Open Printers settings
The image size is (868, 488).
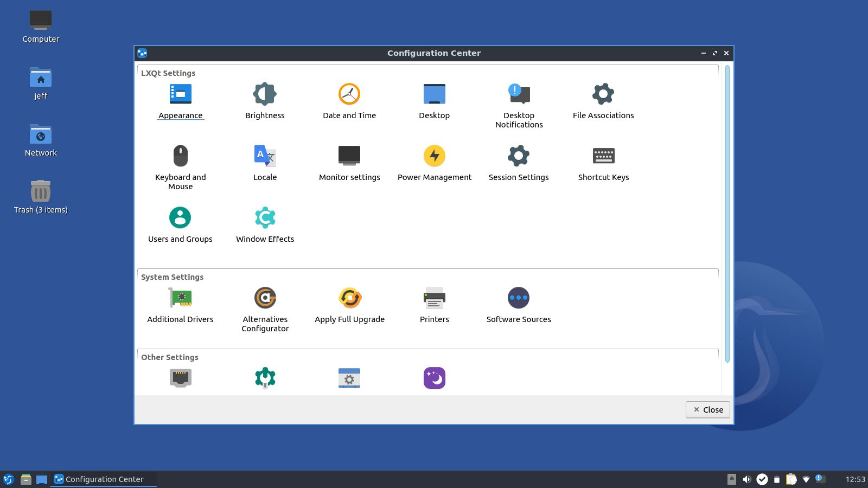[434, 305]
